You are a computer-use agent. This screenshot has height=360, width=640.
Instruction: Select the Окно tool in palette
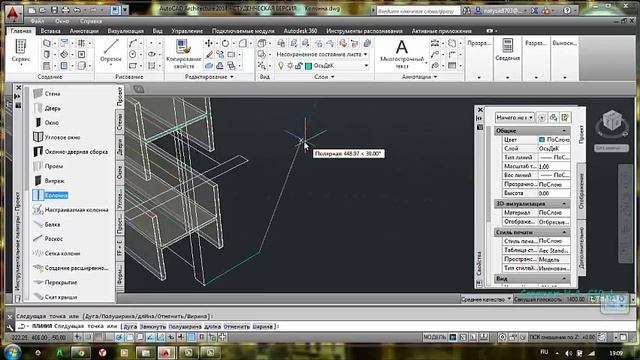point(45,122)
